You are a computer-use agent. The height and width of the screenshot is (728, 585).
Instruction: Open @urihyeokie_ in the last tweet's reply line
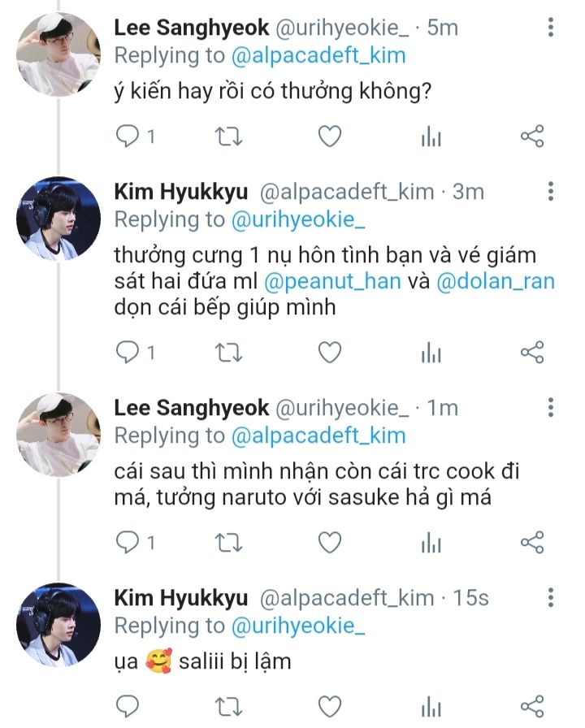[298, 626]
